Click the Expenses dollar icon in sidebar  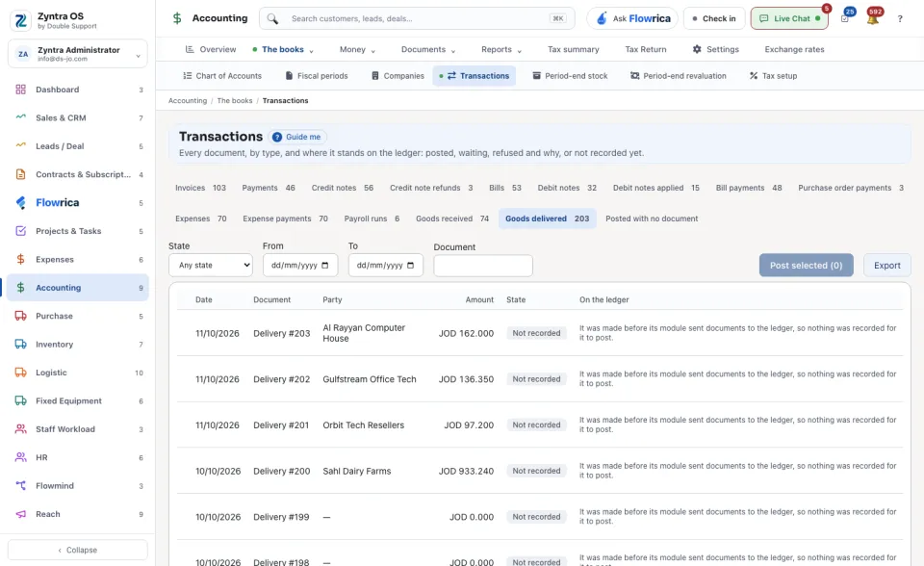point(20,259)
